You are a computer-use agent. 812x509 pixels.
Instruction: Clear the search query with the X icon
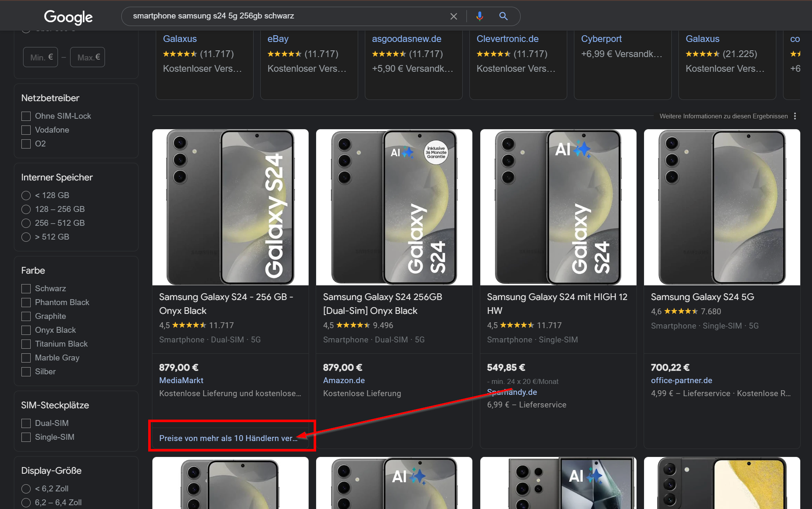pyautogui.click(x=453, y=16)
